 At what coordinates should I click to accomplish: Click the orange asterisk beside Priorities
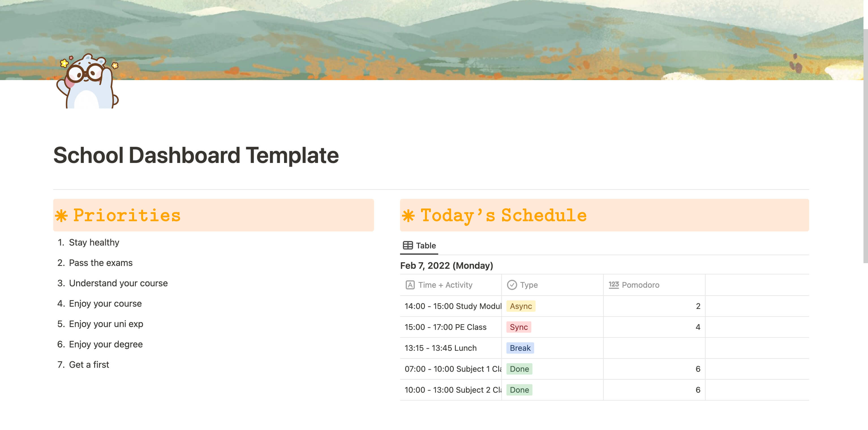(x=61, y=215)
